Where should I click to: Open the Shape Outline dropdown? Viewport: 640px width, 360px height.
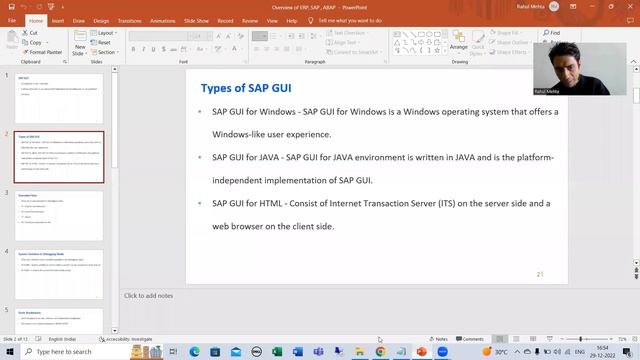pos(511,42)
